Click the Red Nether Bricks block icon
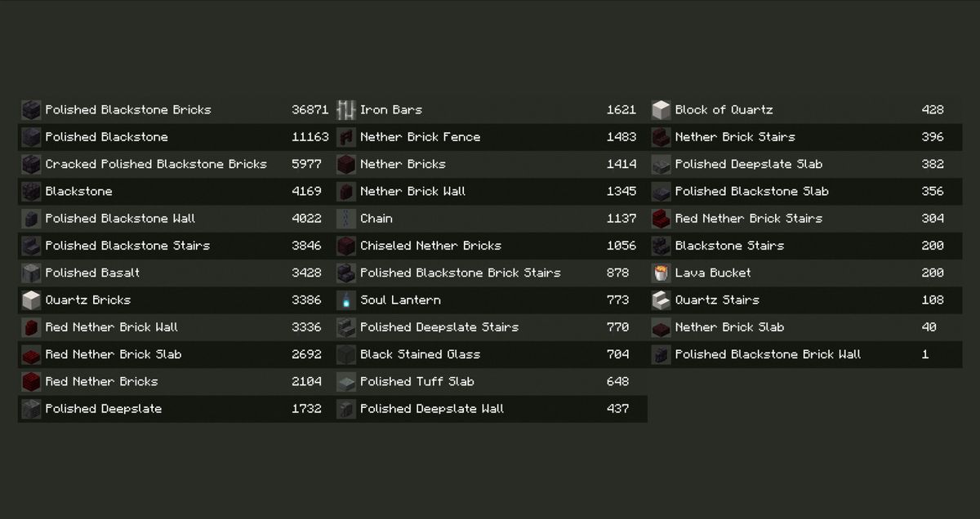980x519 pixels. pos(31,382)
